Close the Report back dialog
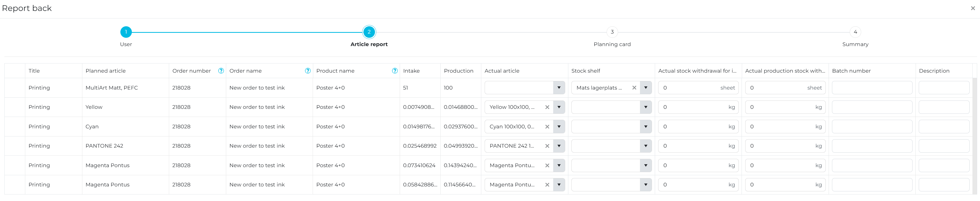The height and width of the screenshot is (201, 980). pos(972,8)
